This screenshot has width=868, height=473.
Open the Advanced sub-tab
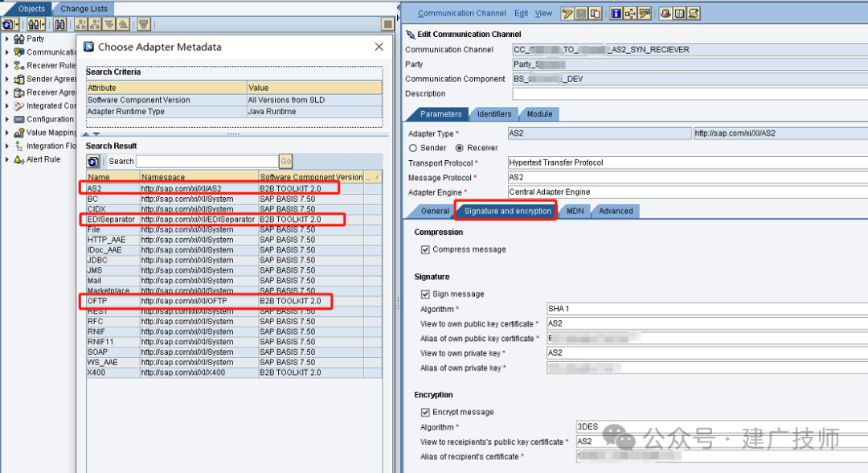pos(616,211)
